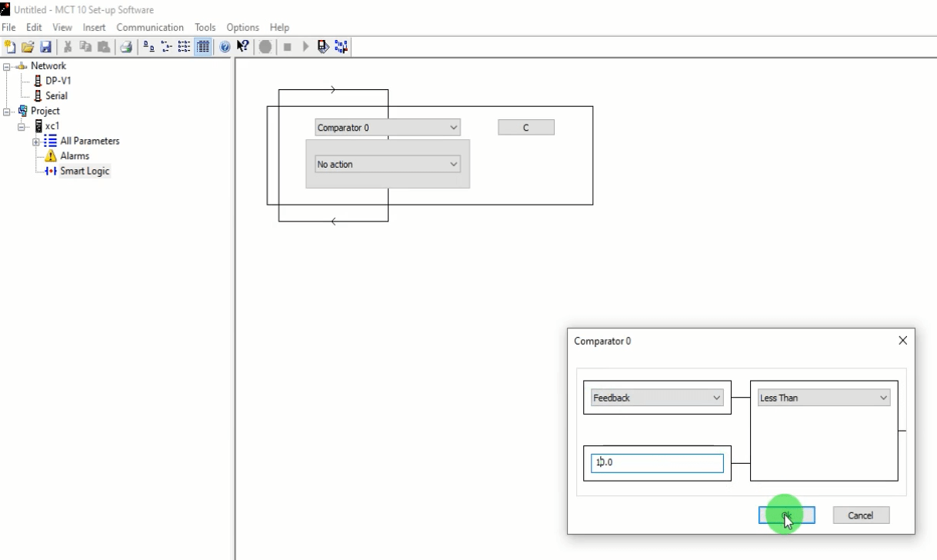
Task: Open the Tools menu
Action: pyautogui.click(x=205, y=28)
